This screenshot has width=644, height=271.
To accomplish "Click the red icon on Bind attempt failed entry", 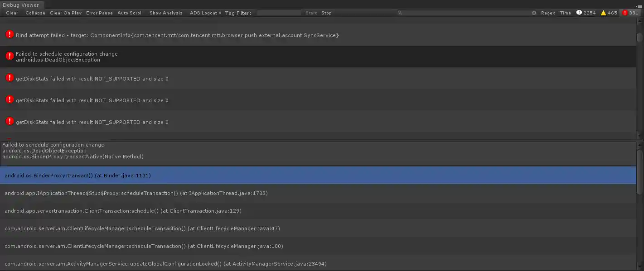I will click(9, 34).
